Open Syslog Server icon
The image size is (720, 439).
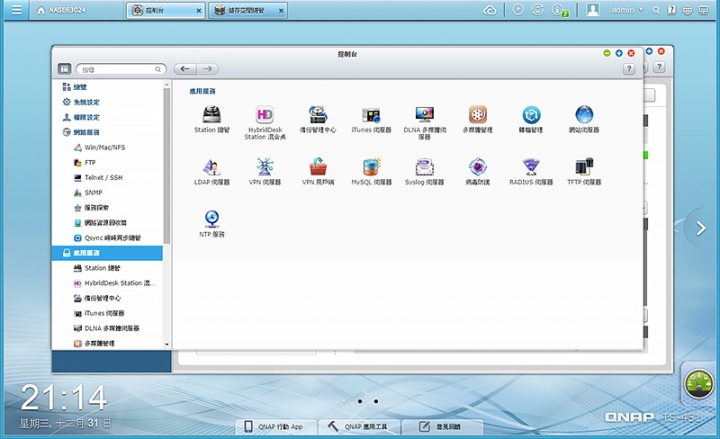tap(424, 167)
